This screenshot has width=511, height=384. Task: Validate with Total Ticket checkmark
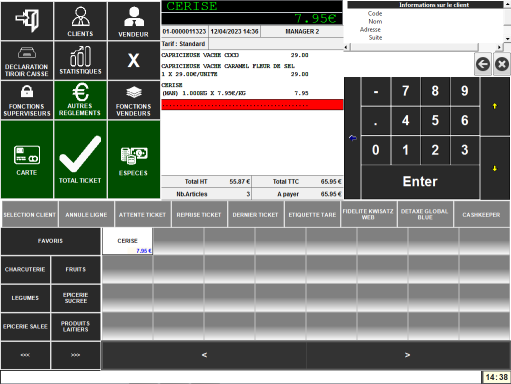pyautogui.click(x=80, y=160)
